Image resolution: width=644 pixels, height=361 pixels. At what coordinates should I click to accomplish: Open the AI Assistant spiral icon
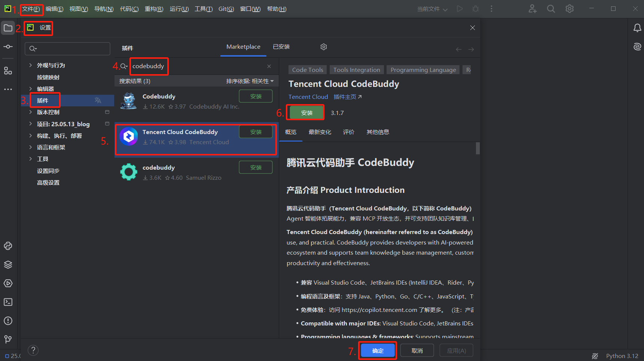pos(637,47)
